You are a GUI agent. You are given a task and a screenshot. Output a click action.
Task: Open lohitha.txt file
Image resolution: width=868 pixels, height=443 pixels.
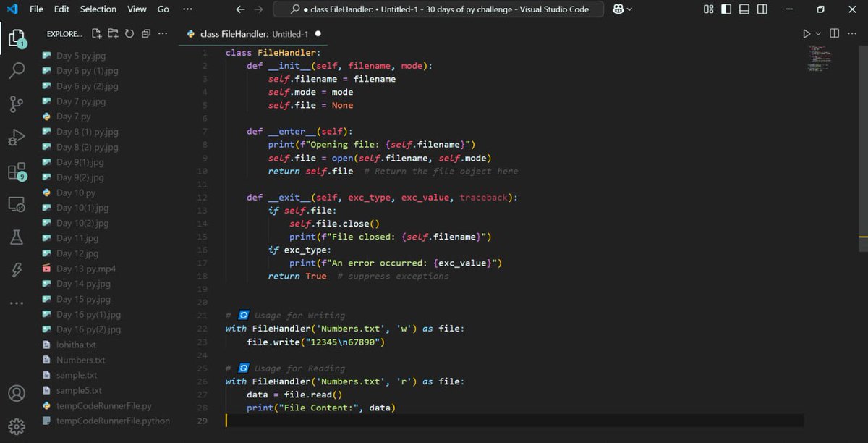coord(76,345)
